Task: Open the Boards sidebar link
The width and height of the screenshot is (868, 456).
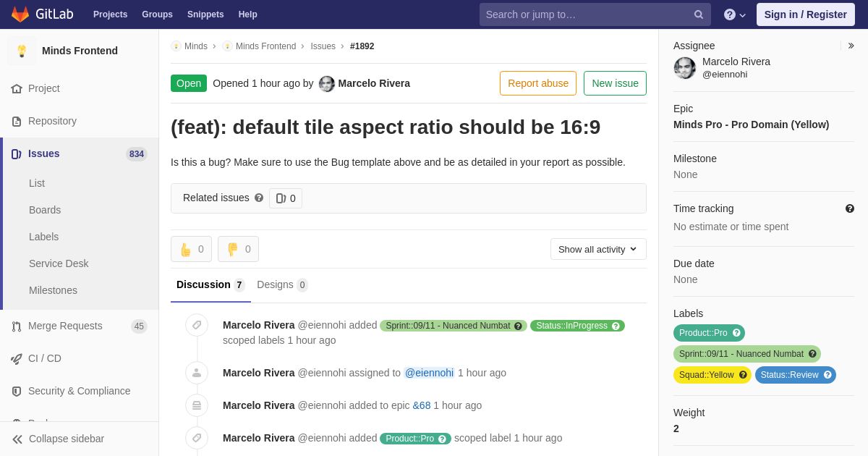Action: click(x=45, y=210)
